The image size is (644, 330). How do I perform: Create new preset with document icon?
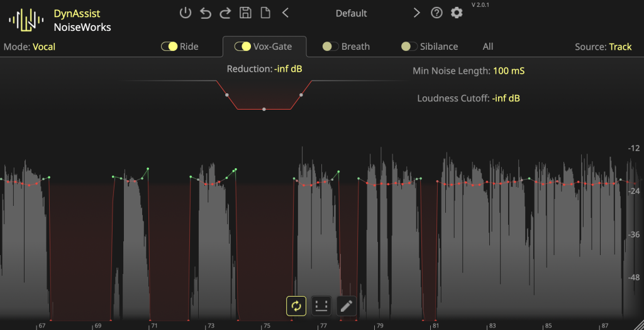[x=265, y=13]
